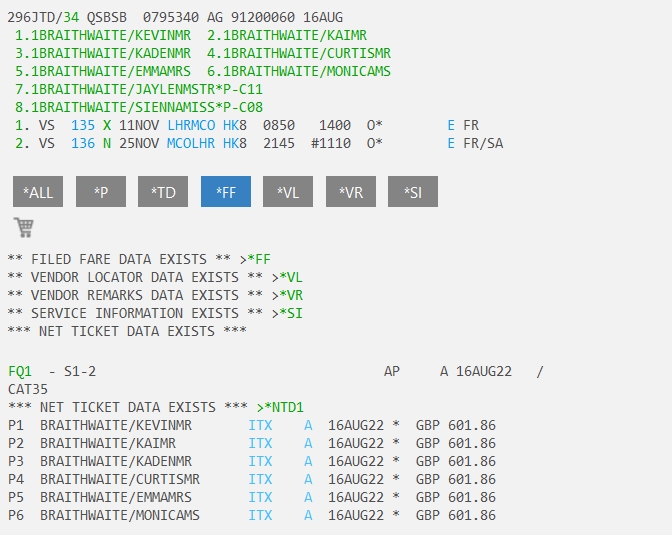Image resolution: width=672 pixels, height=535 pixels.
Task: Open the green >*VR remarks link
Action: click(290, 295)
